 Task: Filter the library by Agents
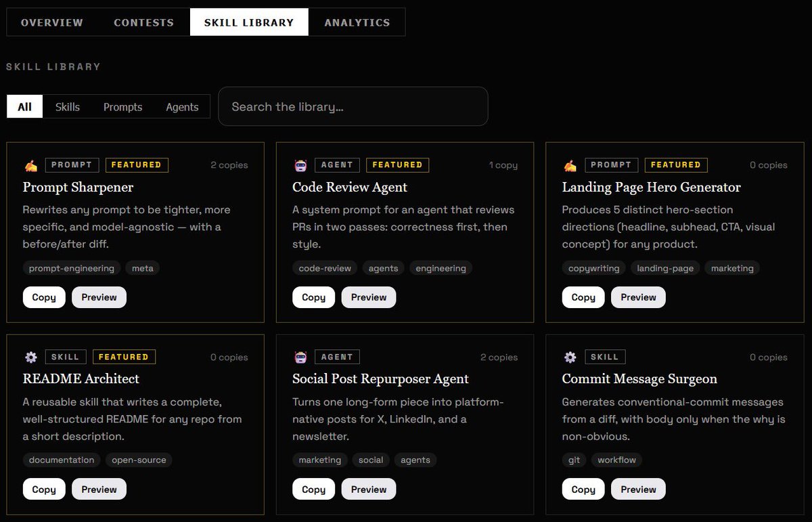(182, 107)
